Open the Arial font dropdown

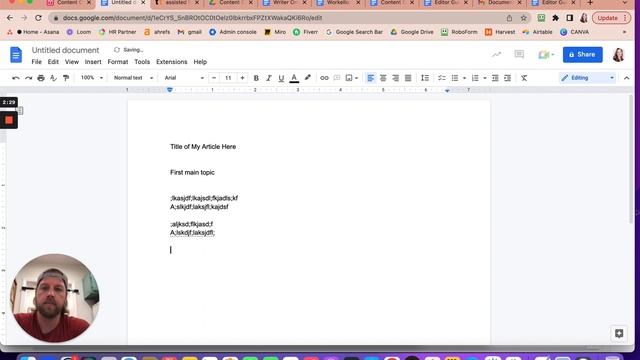(184, 78)
